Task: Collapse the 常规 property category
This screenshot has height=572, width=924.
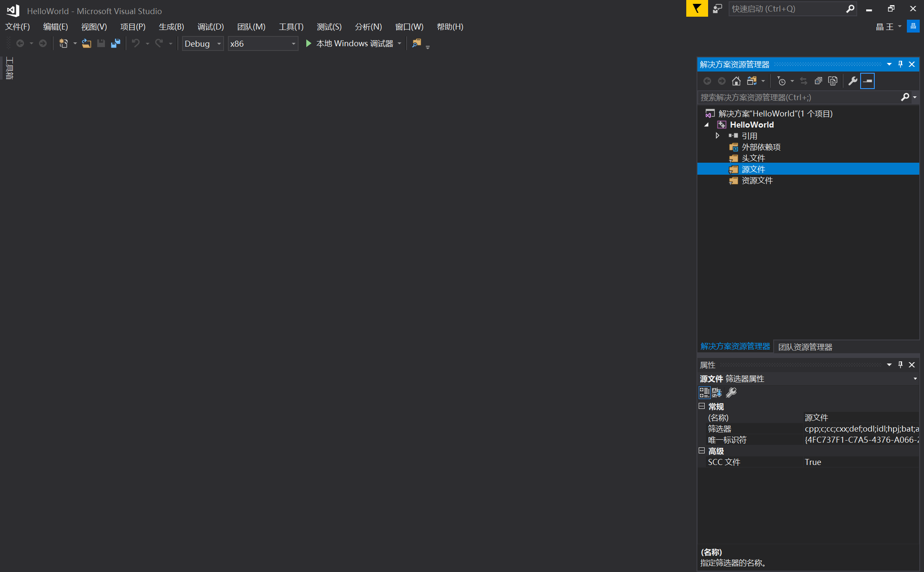Action: click(x=702, y=406)
